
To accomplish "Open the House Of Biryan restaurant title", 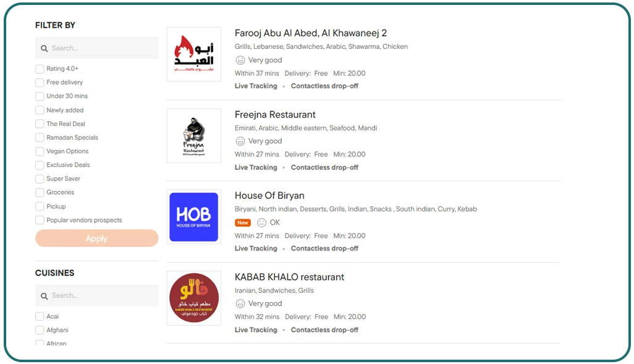I will (269, 195).
